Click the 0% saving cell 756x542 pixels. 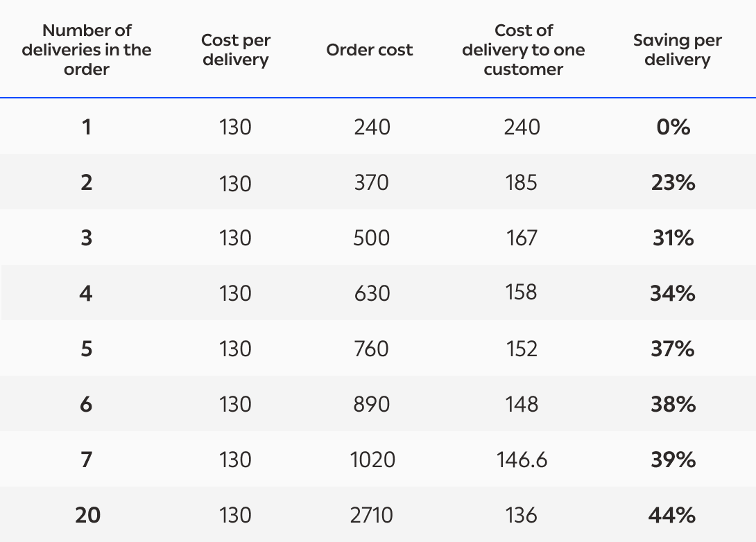point(673,127)
